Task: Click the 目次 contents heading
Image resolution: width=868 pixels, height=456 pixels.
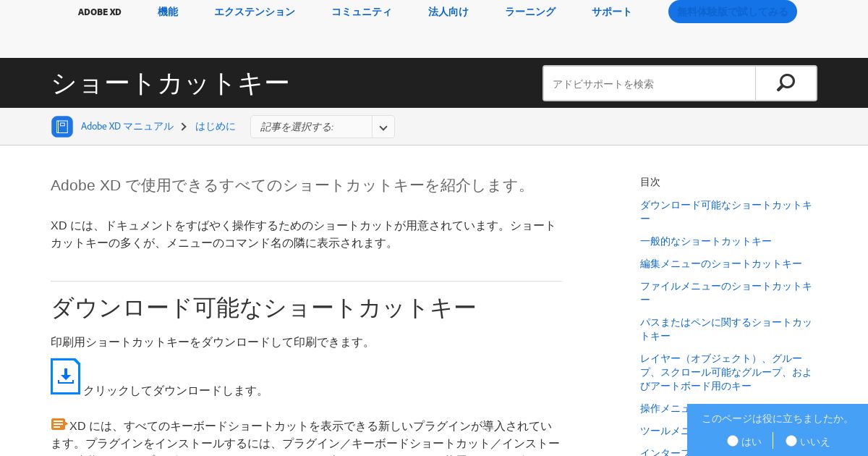Action: pyautogui.click(x=650, y=182)
